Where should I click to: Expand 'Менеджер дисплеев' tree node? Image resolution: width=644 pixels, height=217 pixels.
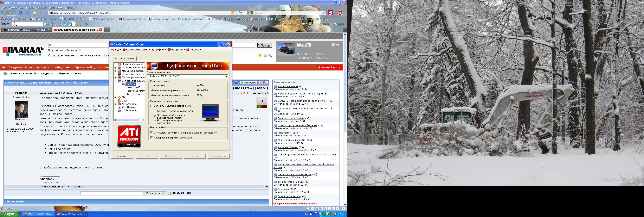click(x=116, y=71)
